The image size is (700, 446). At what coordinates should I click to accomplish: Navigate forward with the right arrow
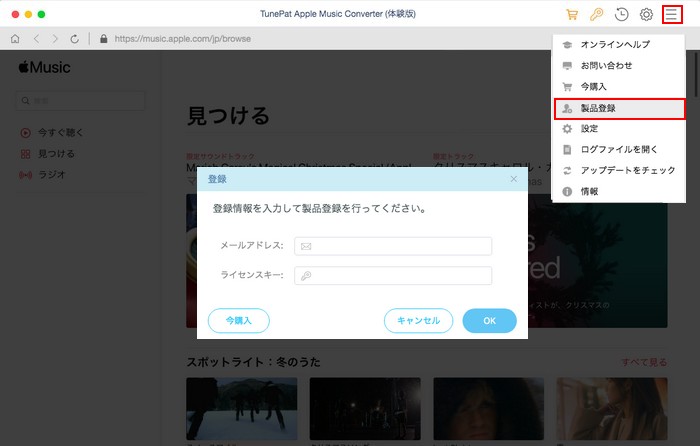tap(55, 39)
